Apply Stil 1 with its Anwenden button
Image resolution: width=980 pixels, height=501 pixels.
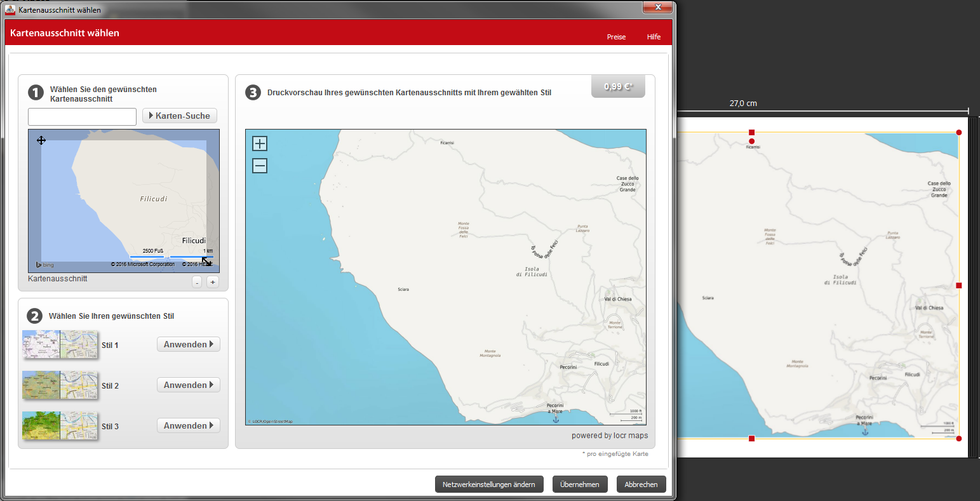click(x=188, y=344)
